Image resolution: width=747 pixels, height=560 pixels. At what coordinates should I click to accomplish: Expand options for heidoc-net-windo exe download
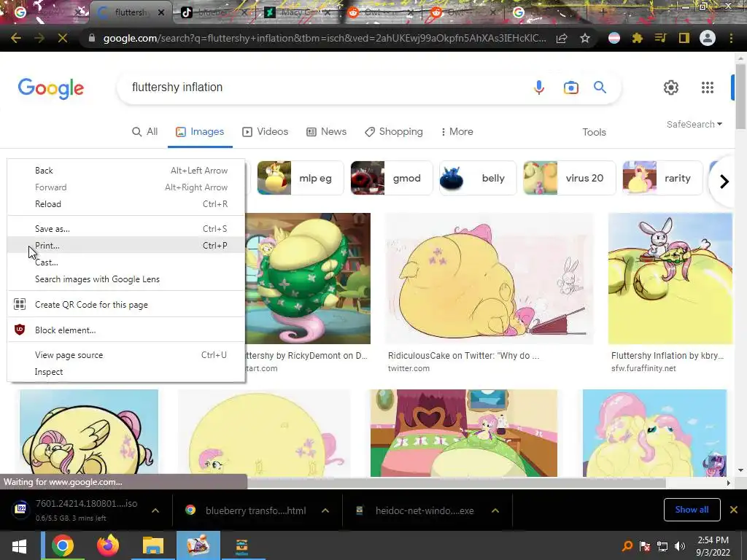(x=495, y=510)
